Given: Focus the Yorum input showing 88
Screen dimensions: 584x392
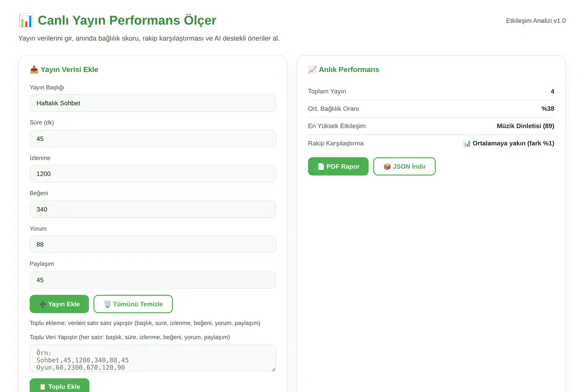Looking at the screenshot, I should 153,244.
